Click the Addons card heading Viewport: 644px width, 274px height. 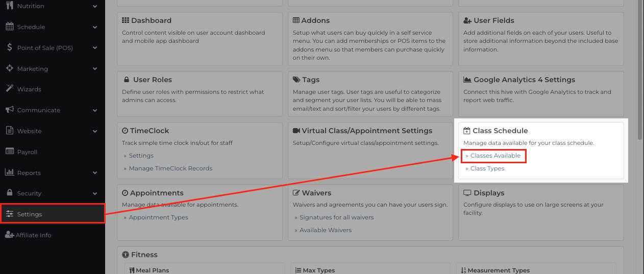tap(315, 20)
